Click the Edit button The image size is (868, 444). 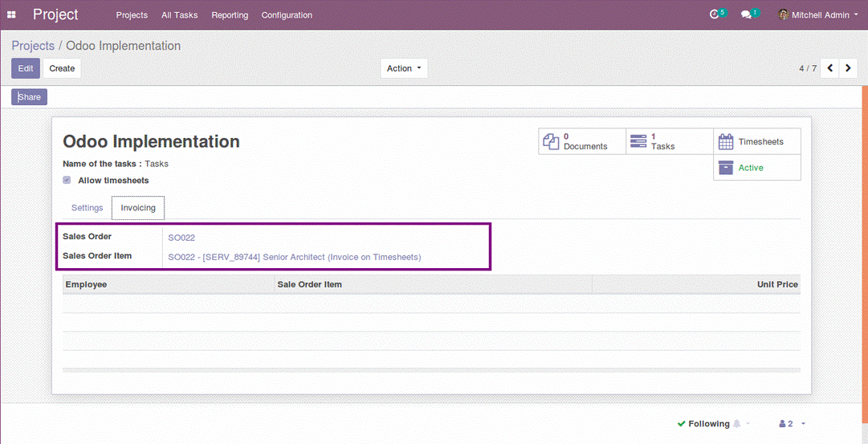pos(26,68)
